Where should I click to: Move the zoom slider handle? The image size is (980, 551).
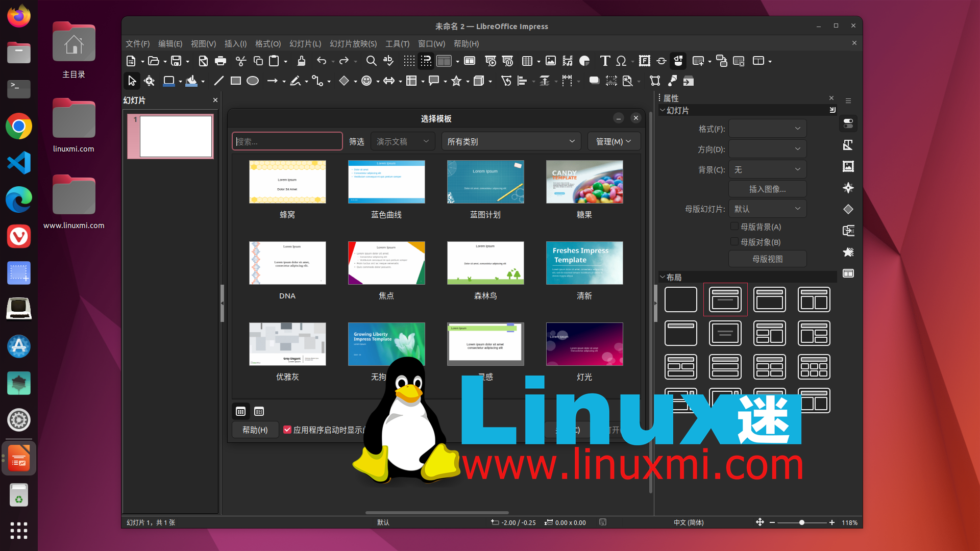pos(802,522)
